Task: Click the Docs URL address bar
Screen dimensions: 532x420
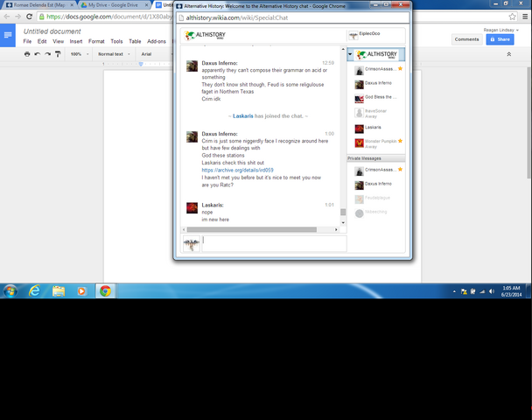Action: [105, 17]
